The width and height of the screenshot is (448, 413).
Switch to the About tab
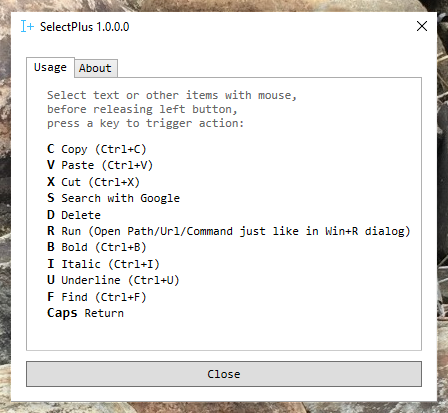(96, 68)
